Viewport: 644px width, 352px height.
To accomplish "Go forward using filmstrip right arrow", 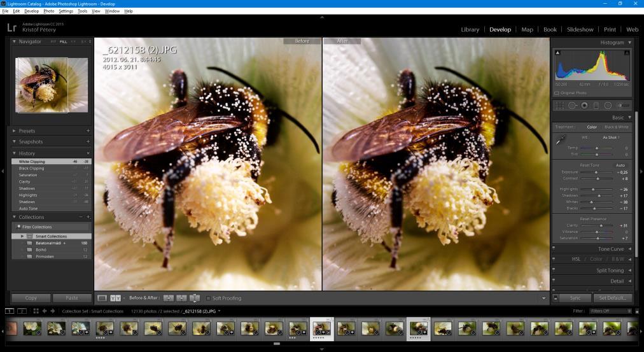I will coord(53,311).
